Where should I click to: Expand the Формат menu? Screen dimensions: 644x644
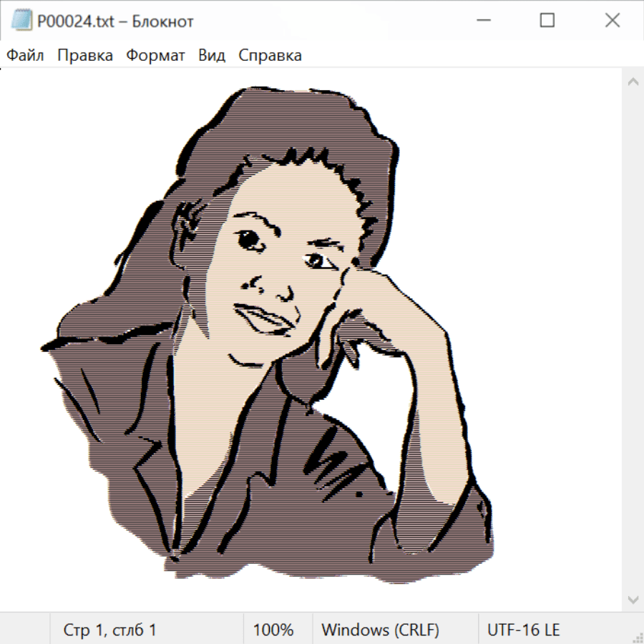pyautogui.click(x=155, y=55)
